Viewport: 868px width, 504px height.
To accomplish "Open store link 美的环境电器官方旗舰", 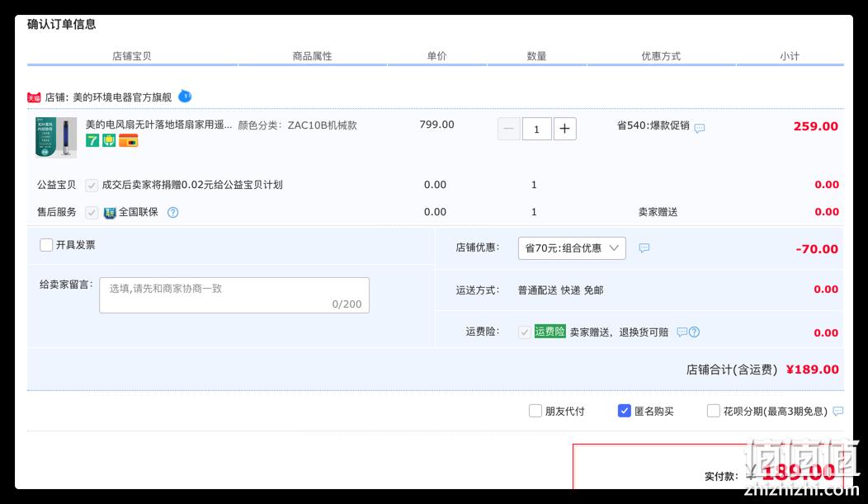I will pyautogui.click(x=122, y=97).
